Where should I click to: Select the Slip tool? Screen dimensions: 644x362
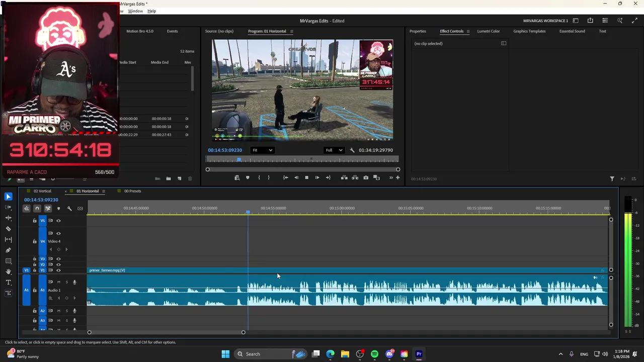[8, 239]
